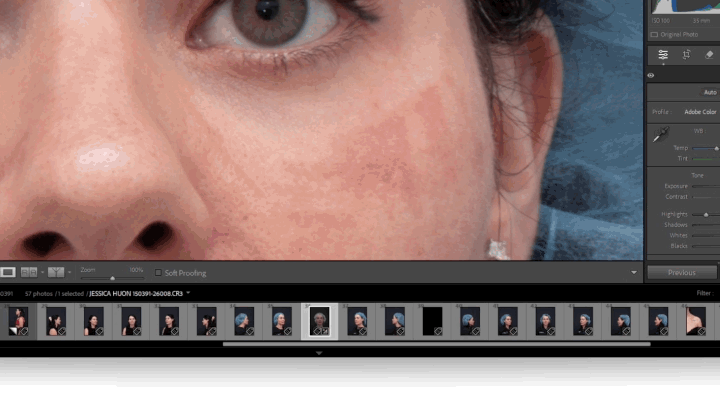Select filmstrip thumbnail number 42
Viewport: 720px width, 405px height.
546,321
